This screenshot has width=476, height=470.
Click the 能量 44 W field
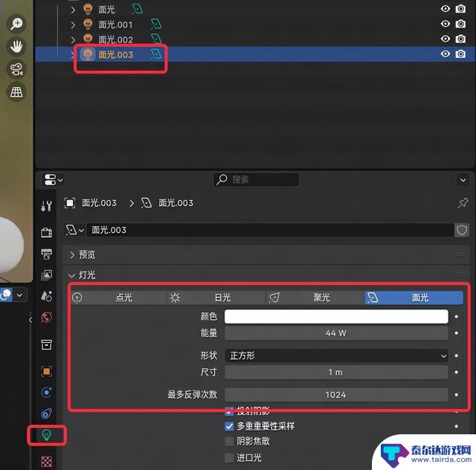pos(336,333)
